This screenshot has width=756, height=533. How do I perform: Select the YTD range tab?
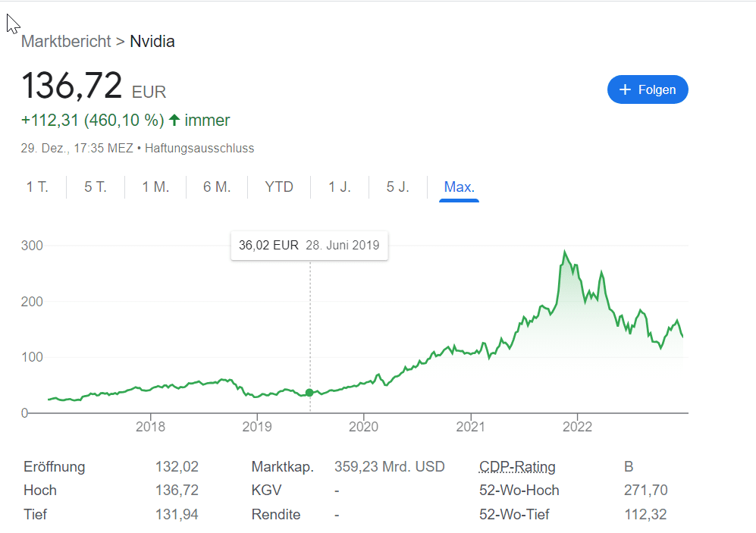coord(279,187)
